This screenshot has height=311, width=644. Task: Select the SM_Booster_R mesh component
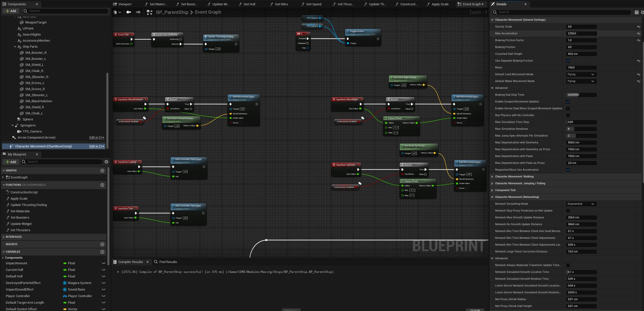pyautogui.click(x=36, y=53)
